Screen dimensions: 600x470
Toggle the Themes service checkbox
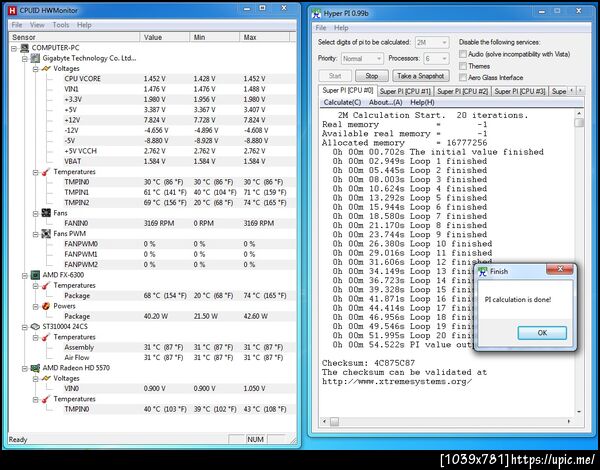pyautogui.click(x=463, y=66)
